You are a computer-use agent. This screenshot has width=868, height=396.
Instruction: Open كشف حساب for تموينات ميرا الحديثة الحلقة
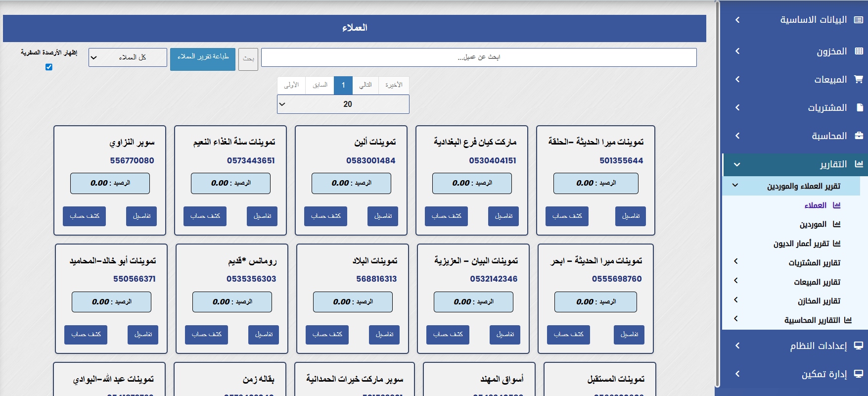click(567, 216)
